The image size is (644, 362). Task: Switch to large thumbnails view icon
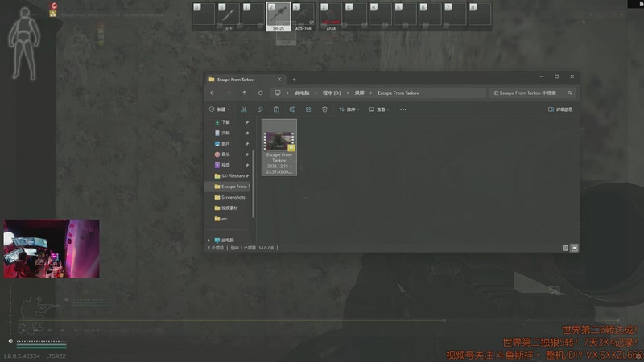[574, 248]
